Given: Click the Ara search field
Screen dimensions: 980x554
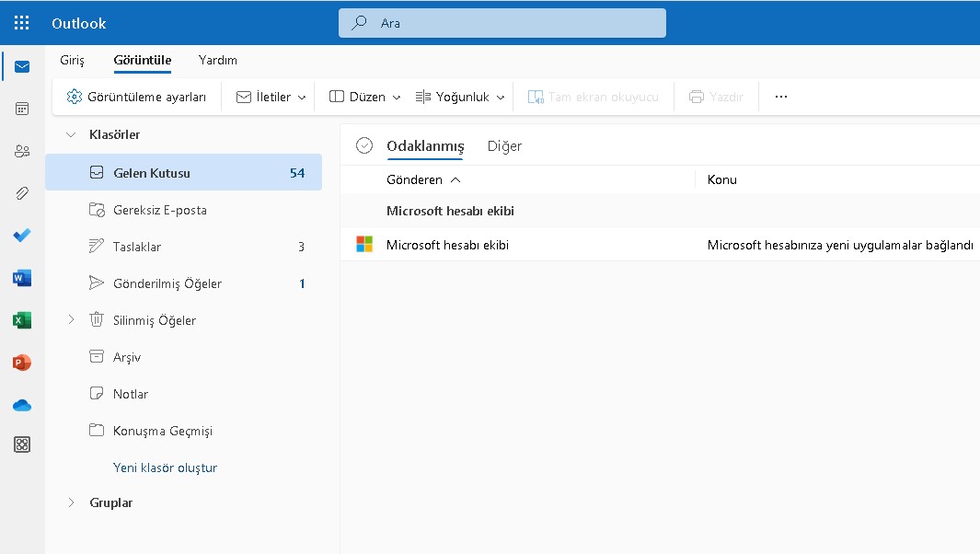Looking at the screenshot, I should tap(502, 23).
